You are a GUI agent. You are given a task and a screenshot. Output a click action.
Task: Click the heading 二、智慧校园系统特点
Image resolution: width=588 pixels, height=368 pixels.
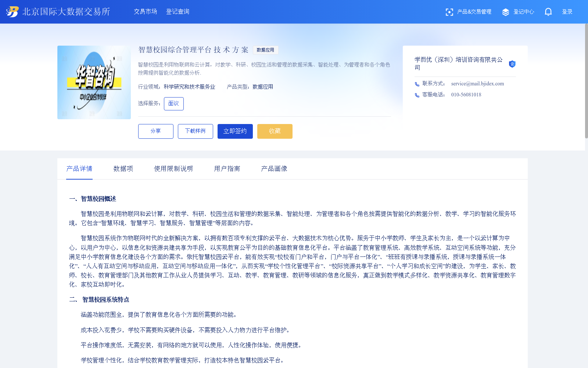99,300
